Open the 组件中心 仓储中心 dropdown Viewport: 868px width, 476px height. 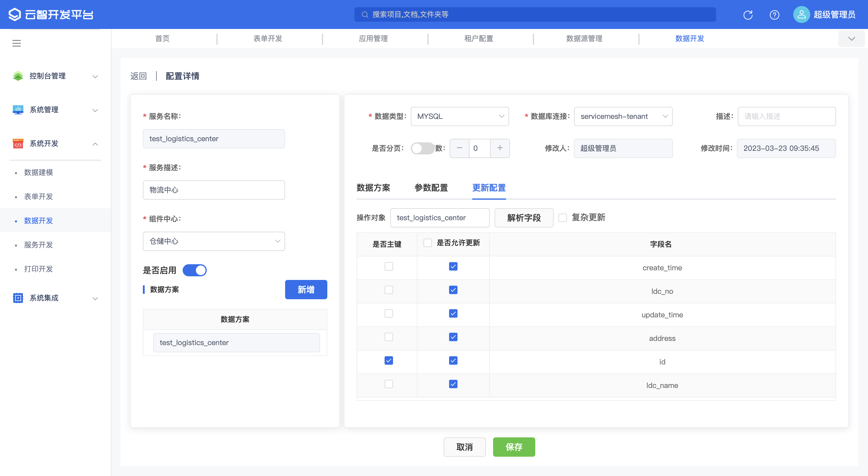(x=214, y=241)
